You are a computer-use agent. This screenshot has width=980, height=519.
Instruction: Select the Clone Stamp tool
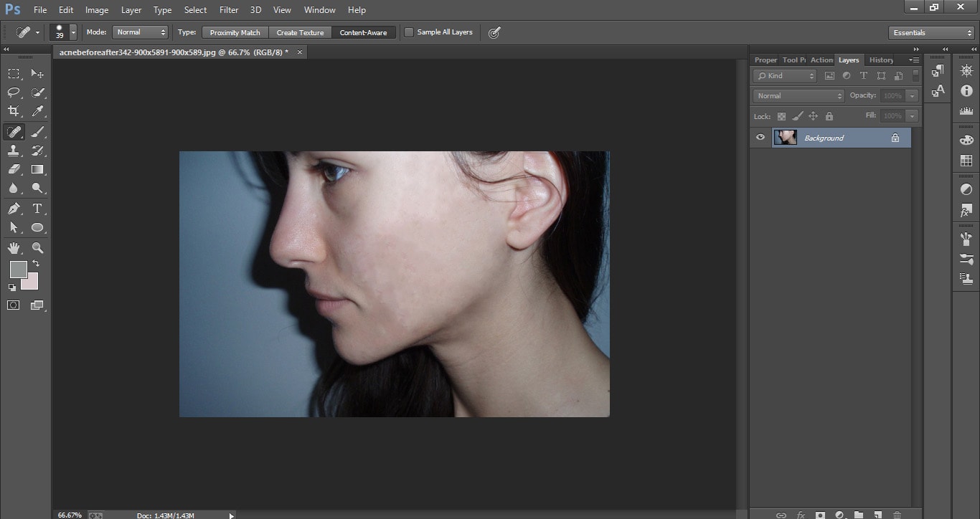[x=14, y=151]
